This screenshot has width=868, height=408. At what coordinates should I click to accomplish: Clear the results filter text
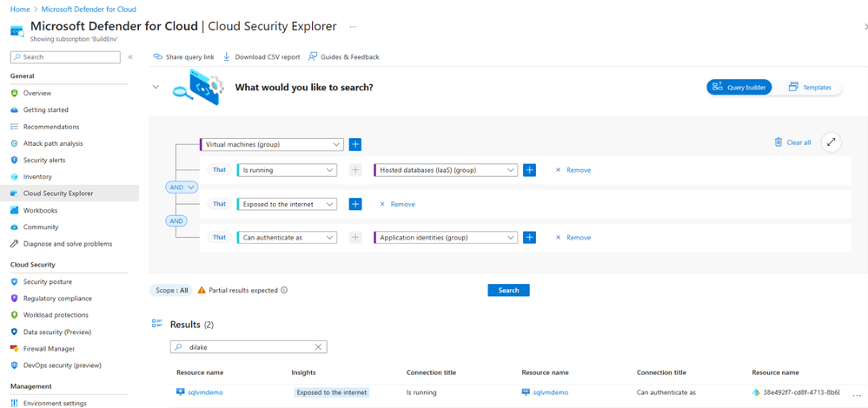[318, 347]
